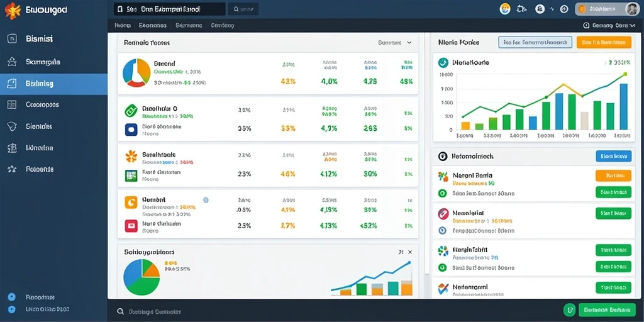Open the Exonamas tab in top navigation
Image resolution: width=644 pixels, height=322 pixels.
(x=152, y=25)
